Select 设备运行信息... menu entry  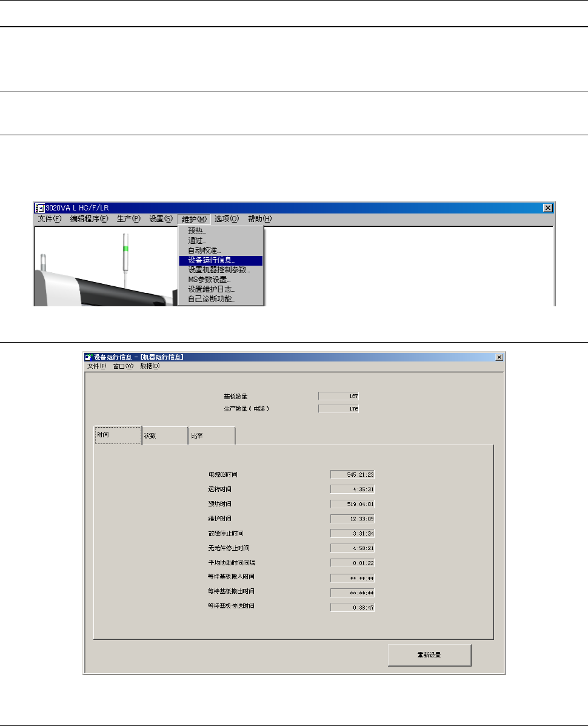pos(221,260)
